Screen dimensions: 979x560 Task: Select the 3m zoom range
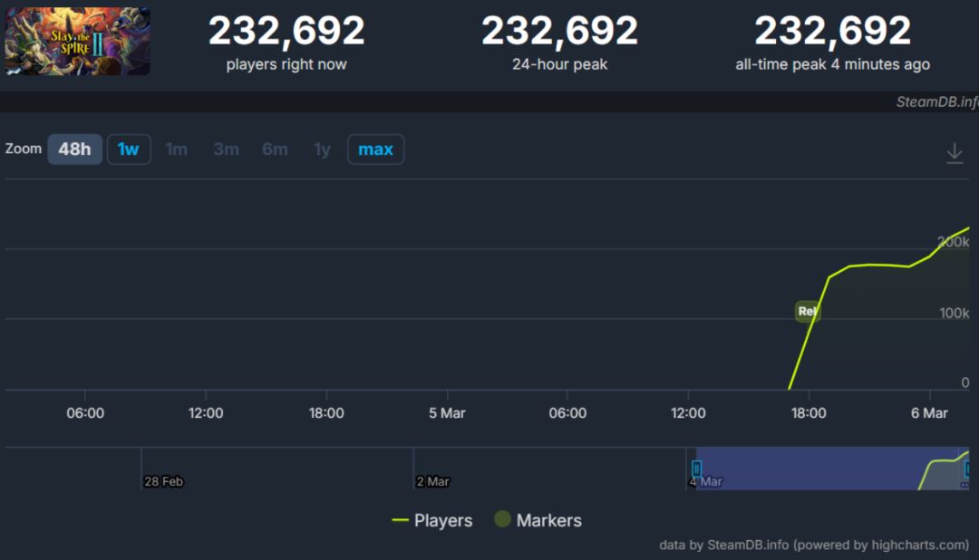coord(226,150)
